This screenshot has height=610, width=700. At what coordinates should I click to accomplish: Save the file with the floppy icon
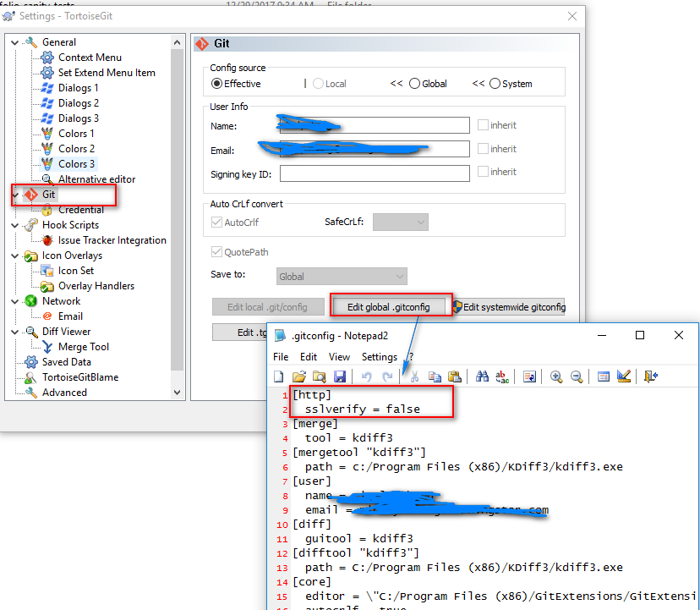pos(340,376)
